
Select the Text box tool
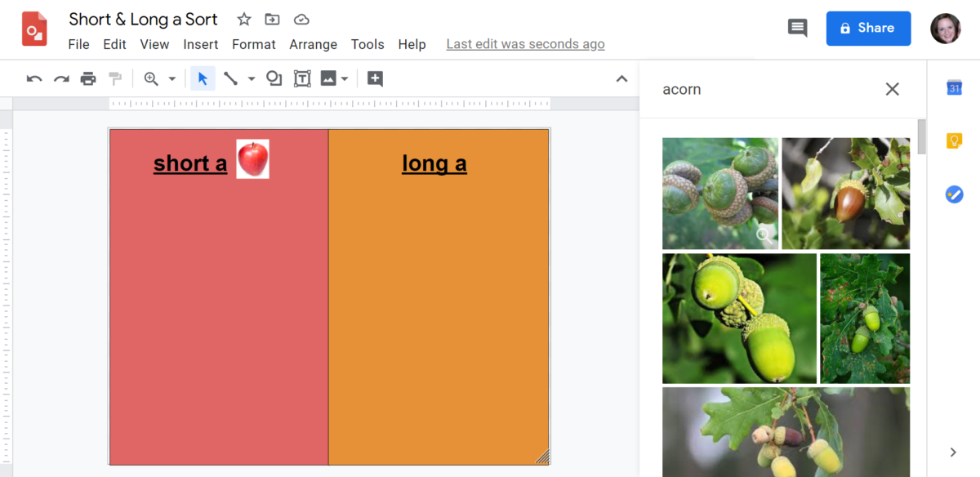(x=302, y=78)
